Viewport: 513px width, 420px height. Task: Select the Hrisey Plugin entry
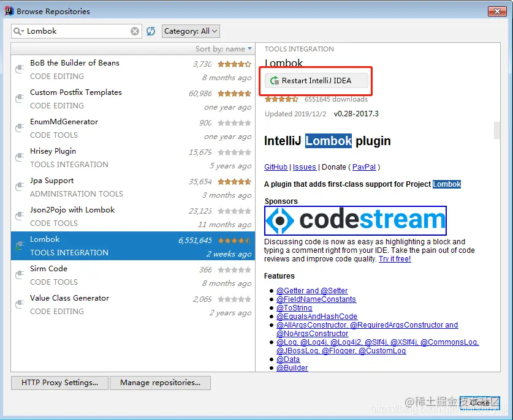pos(133,157)
